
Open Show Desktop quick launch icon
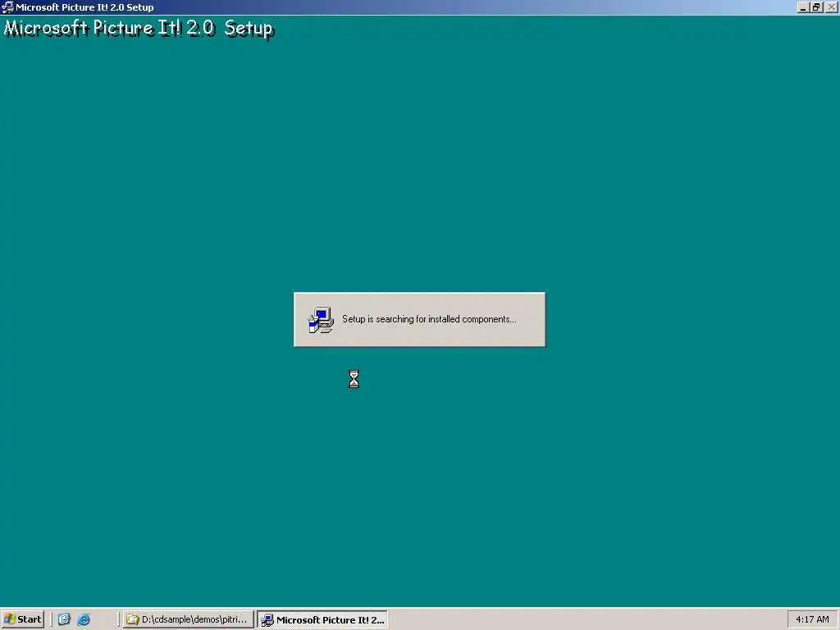pyautogui.click(x=64, y=619)
